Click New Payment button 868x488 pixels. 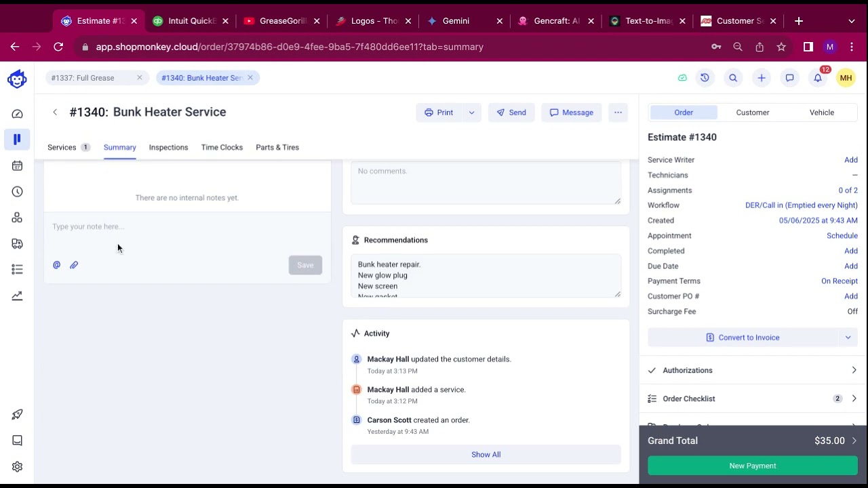click(x=753, y=466)
